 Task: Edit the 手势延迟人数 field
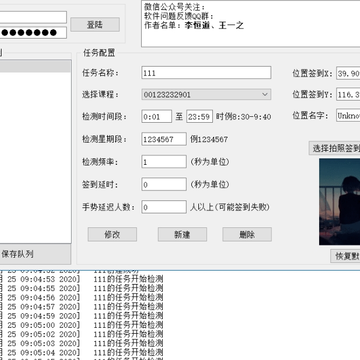164,207
